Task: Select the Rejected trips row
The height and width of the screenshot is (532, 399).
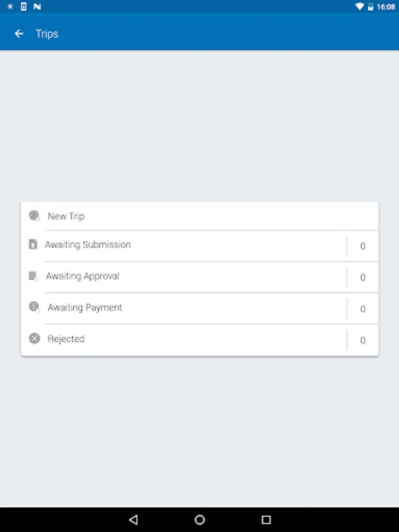Action: (x=66, y=339)
